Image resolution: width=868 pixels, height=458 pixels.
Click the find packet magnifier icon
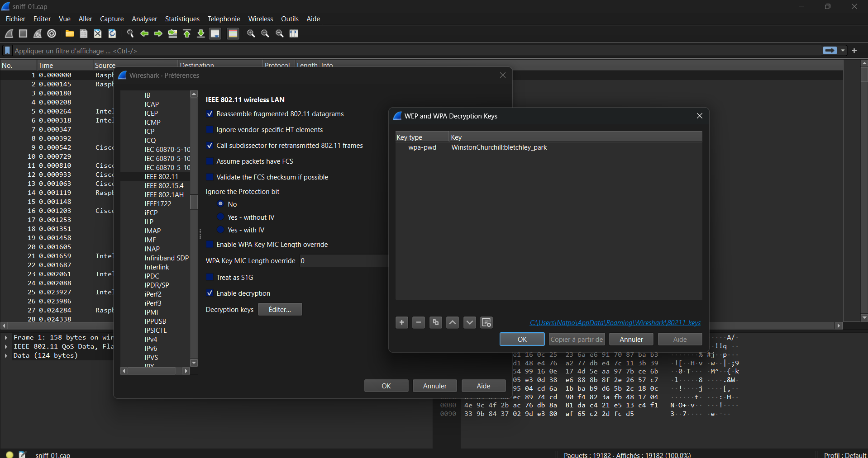130,33
